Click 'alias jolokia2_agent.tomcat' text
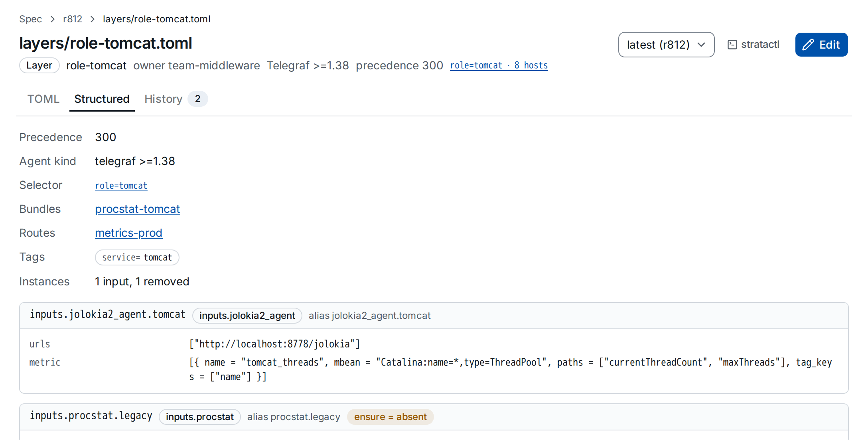Screen dimensions: 868x440 [x=370, y=316]
